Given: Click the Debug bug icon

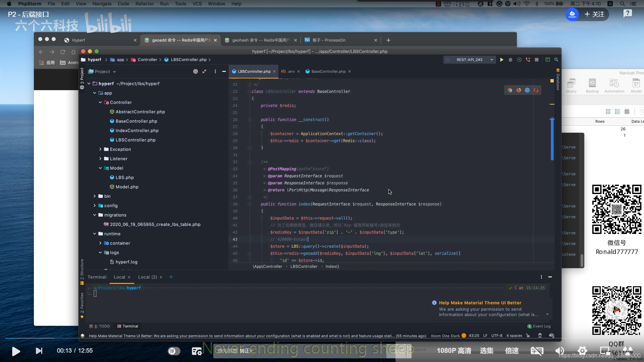Looking at the screenshot, I should tap(511, 60).
